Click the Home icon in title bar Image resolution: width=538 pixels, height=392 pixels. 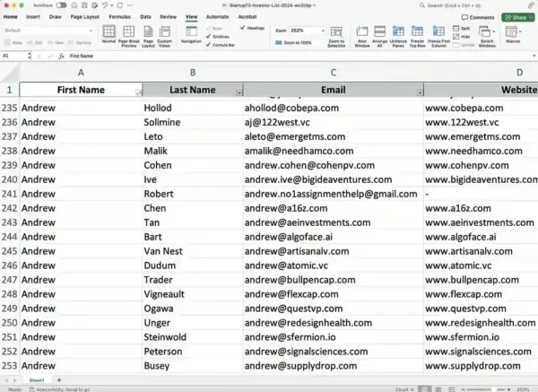pyautogui.click(x=74, y=5)
